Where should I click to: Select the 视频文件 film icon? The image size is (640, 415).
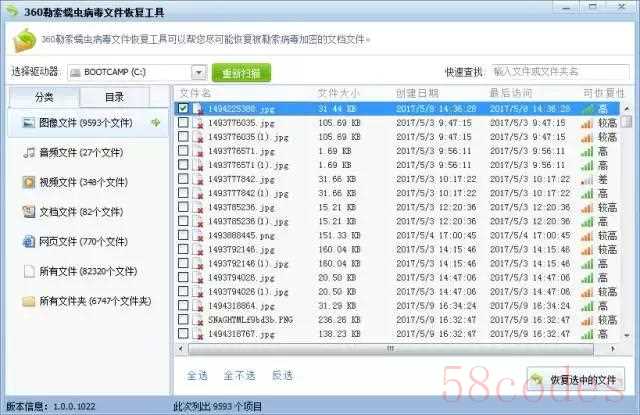click(29, 182)
